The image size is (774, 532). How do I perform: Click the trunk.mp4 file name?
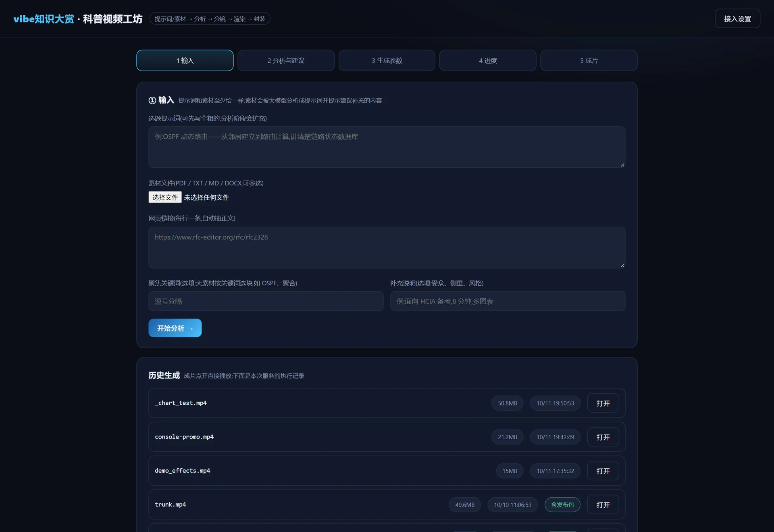point(171,505)
